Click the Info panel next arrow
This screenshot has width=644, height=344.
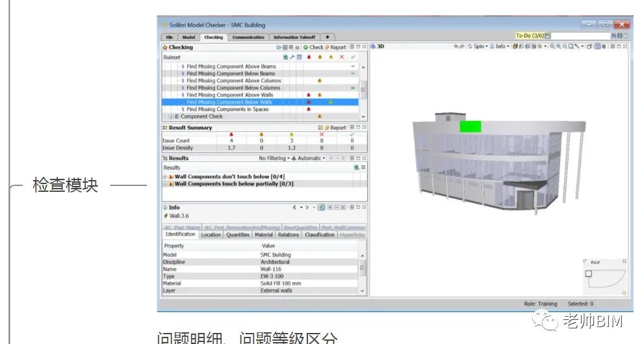[307, 207]
